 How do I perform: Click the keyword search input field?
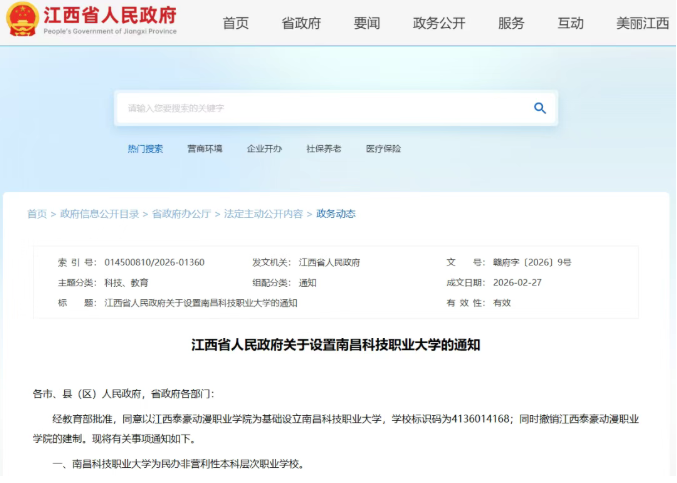tap(320, 108)
